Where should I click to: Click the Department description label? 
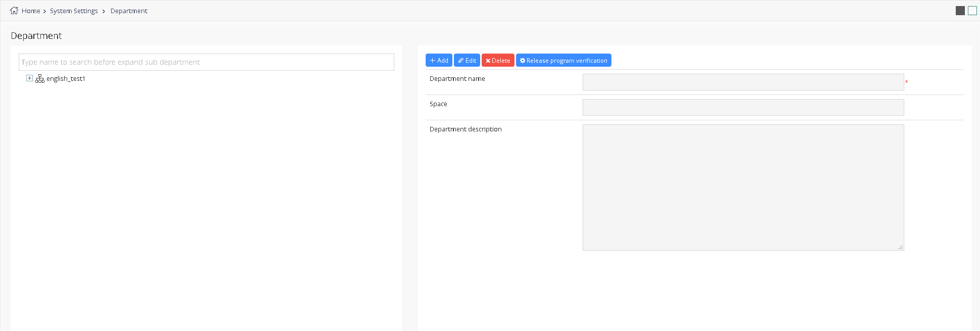tap(465, 129)
